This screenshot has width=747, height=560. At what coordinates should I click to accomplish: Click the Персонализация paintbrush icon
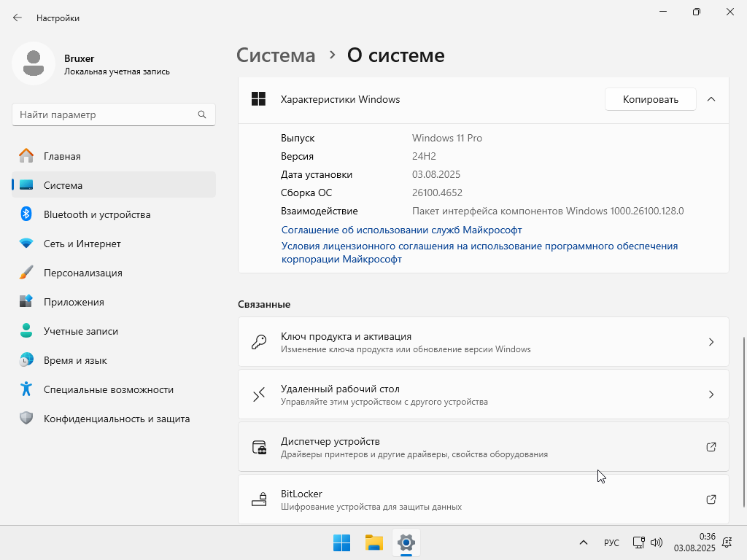(26, 273)
